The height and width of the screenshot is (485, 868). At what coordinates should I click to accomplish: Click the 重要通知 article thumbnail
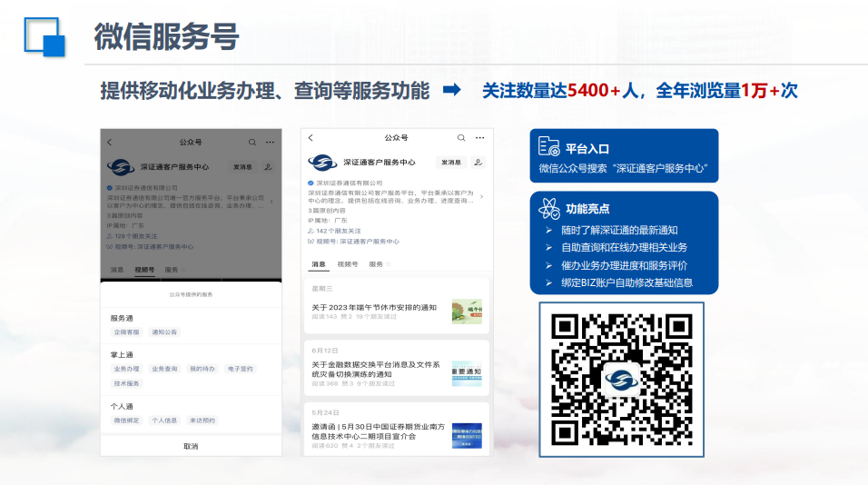467,373
